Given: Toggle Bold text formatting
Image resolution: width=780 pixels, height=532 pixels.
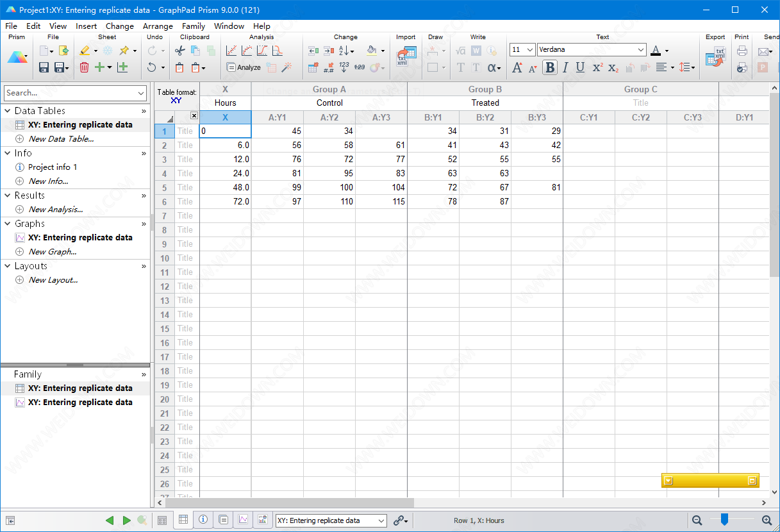Looking at the screenshot, I should click(x=549, y=67).
